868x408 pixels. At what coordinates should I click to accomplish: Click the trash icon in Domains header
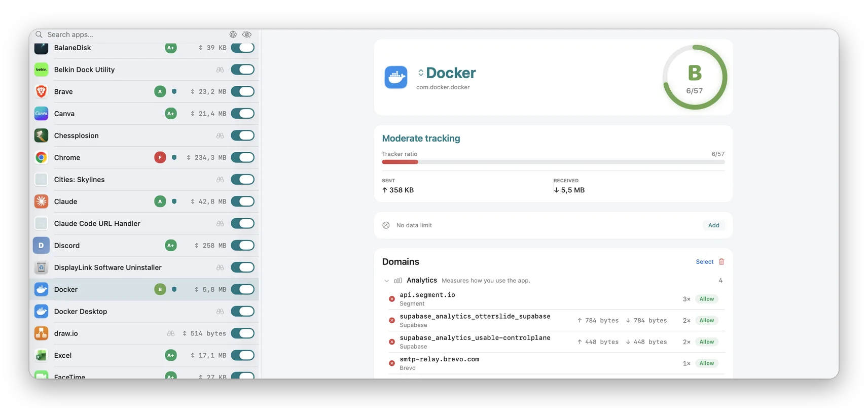[721, 262]
